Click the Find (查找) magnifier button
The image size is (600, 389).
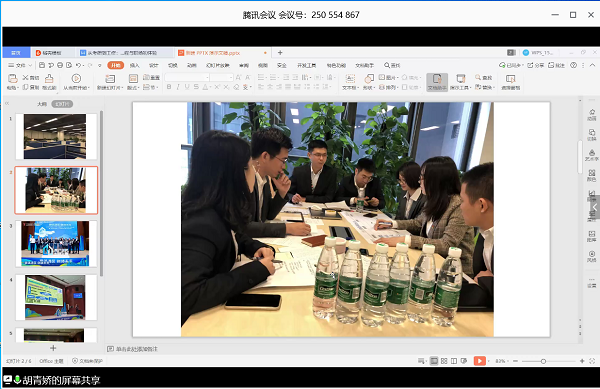(x=484, y=78)
